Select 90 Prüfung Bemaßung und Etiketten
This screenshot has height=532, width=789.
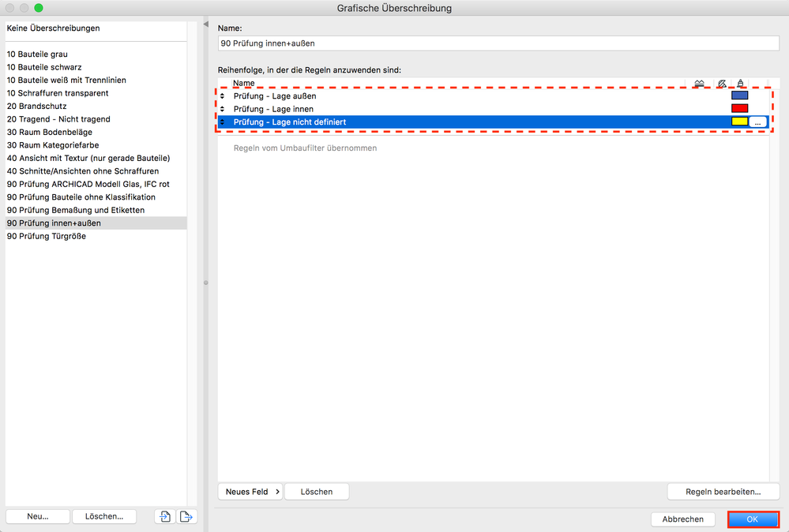pos(96,211)
